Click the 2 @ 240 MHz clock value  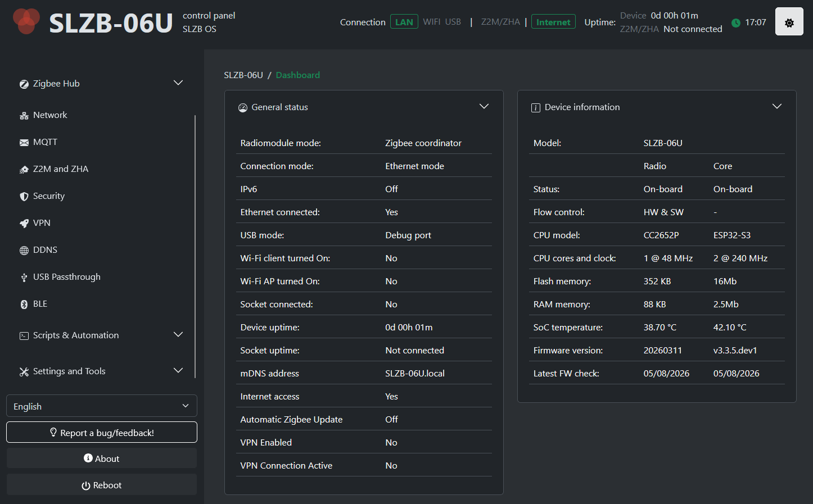[x=740, y=258]
